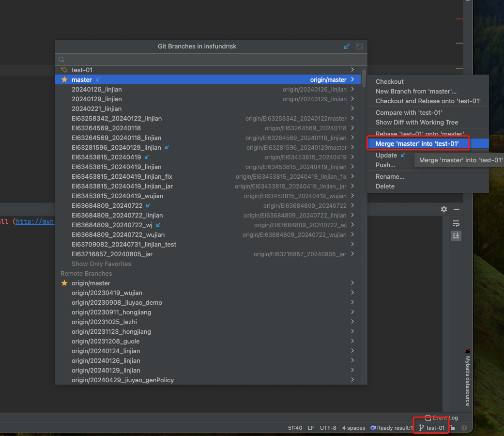The width and height of the screenshot is (504, 436).
Task: Toggle favorite star on origin/master
Action: [64, 283]
